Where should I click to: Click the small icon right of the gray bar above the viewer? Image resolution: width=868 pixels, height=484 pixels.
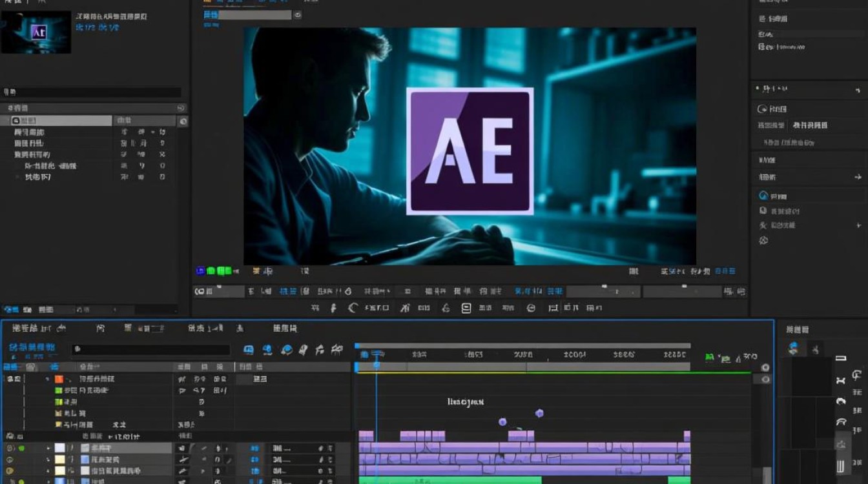pos(298,14)
